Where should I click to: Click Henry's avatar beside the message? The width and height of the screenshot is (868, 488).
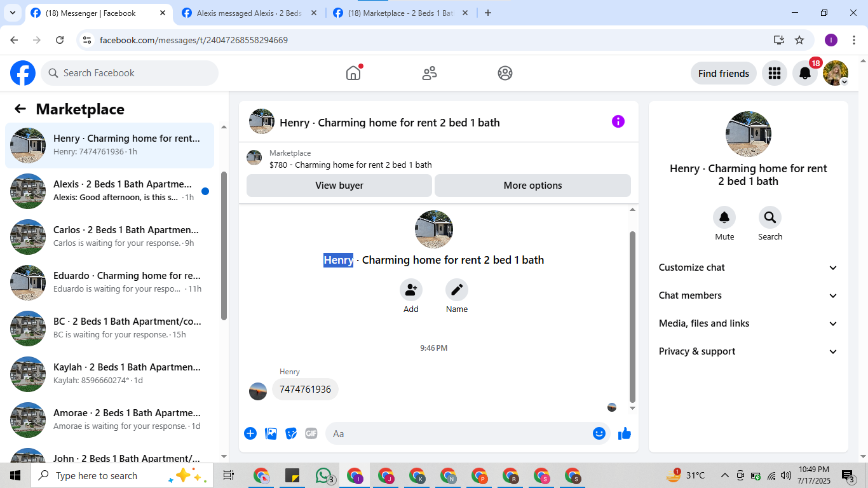coord(258,391)
